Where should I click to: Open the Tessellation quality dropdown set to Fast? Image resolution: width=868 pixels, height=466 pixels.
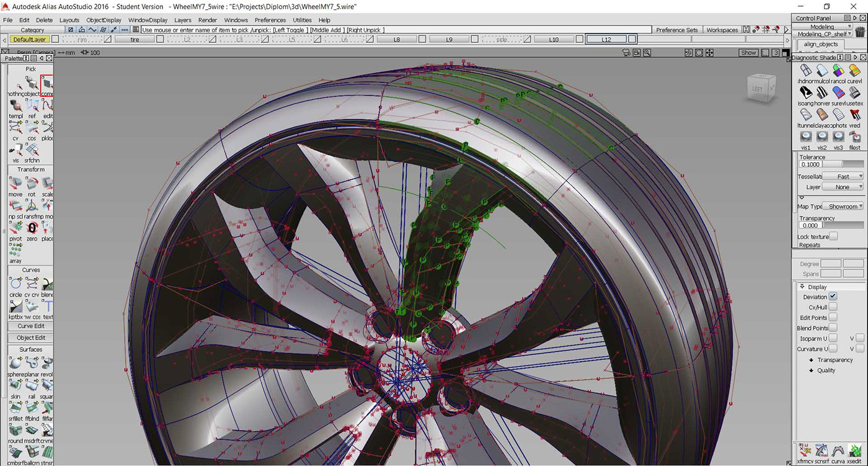843,176
